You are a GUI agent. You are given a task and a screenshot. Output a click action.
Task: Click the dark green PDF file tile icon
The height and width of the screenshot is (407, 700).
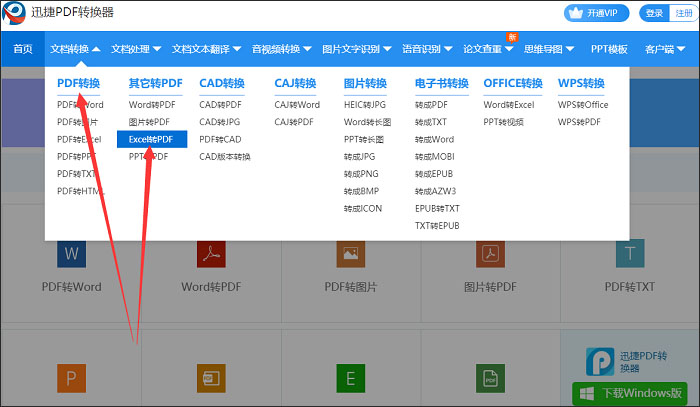(x=490, y=378)
